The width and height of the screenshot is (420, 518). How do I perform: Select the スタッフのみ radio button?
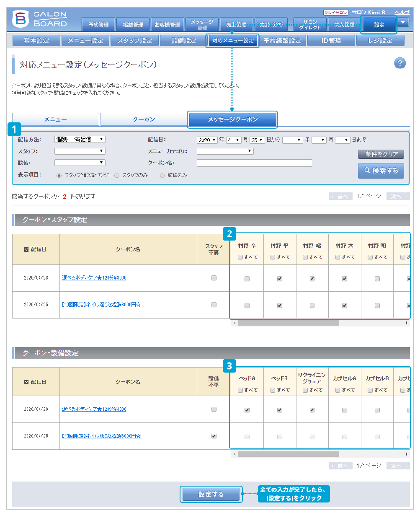click(x=117, y=176)
